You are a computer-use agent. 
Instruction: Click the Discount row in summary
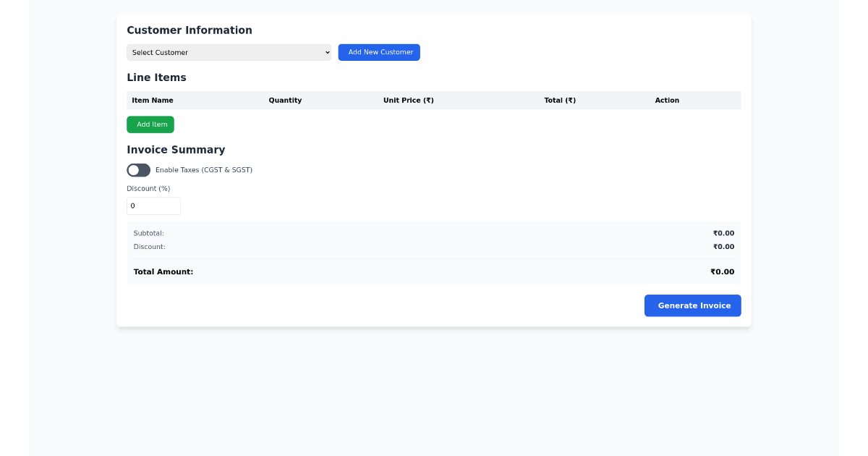click(x=434, y=246)
